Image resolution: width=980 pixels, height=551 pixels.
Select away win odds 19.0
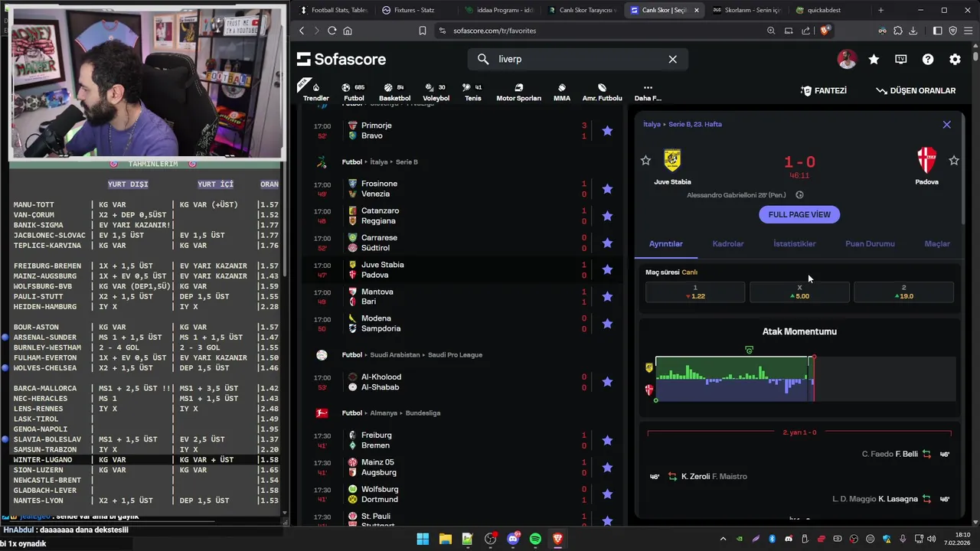(903, 292)
